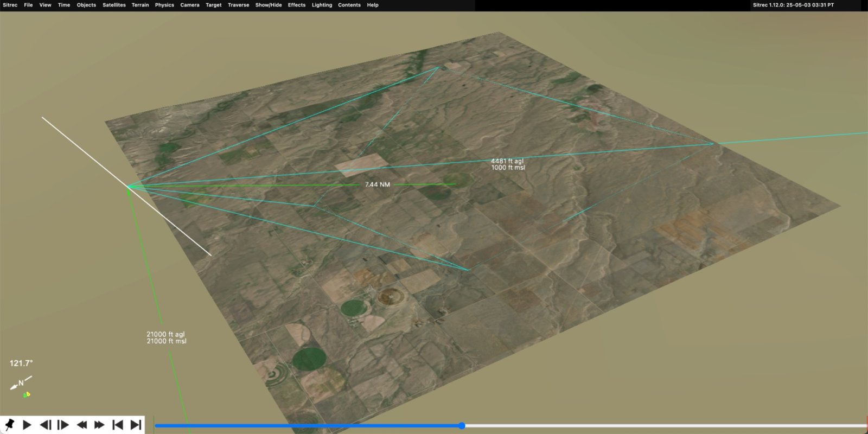Expand the Camera menu
This screenshot has height=434, width=868.
coord(189,5)
